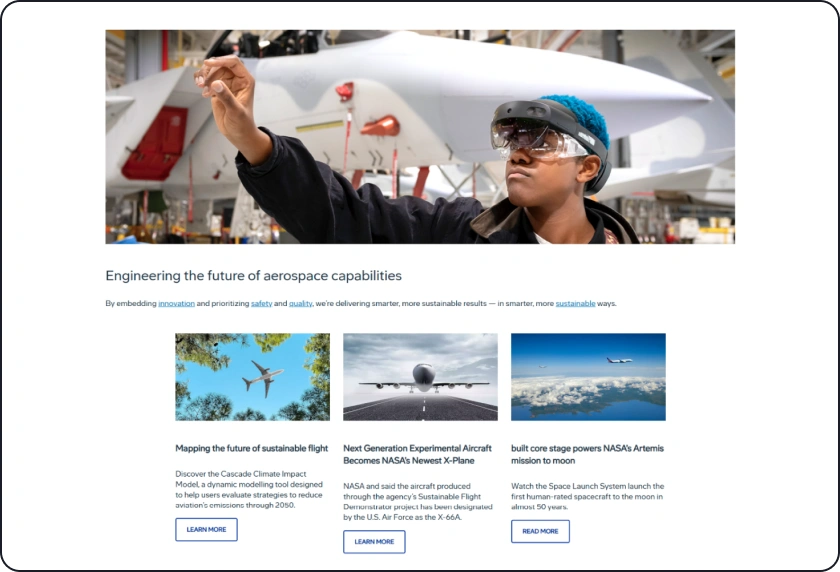Open 'Next Generation Experimental Aircraft' headline
The height and width of the screenshot is (572, 840).
(417, 454)
